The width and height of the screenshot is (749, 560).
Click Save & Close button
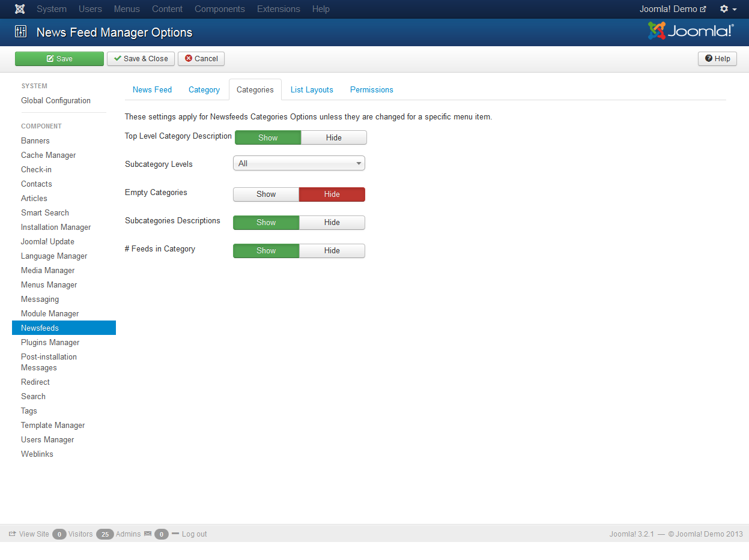141,59
